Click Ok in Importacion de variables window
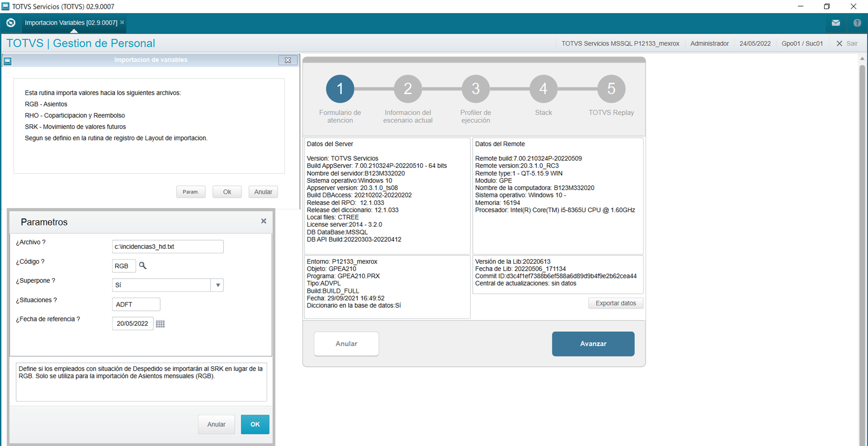 pyautogui.click(x=227, y=192)
